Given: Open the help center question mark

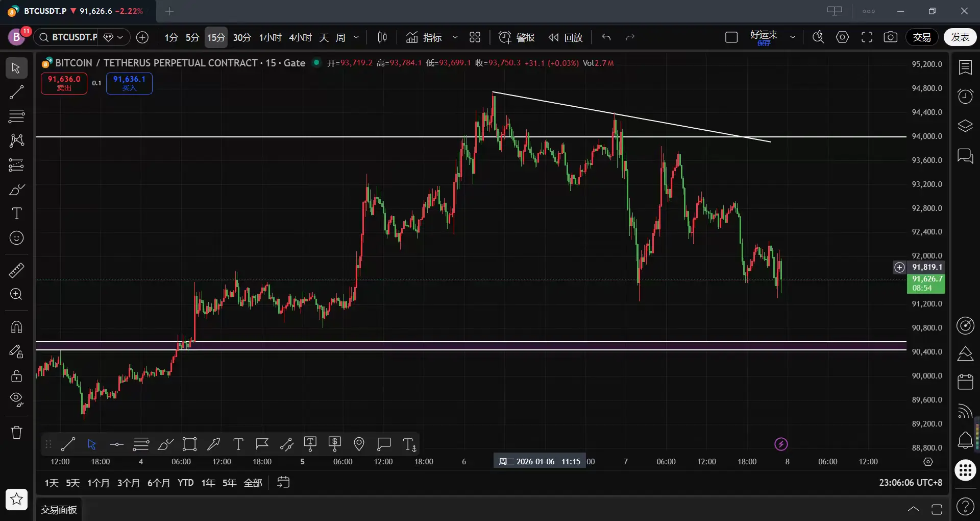Looking at the screenshot, I should pos(965,507).
